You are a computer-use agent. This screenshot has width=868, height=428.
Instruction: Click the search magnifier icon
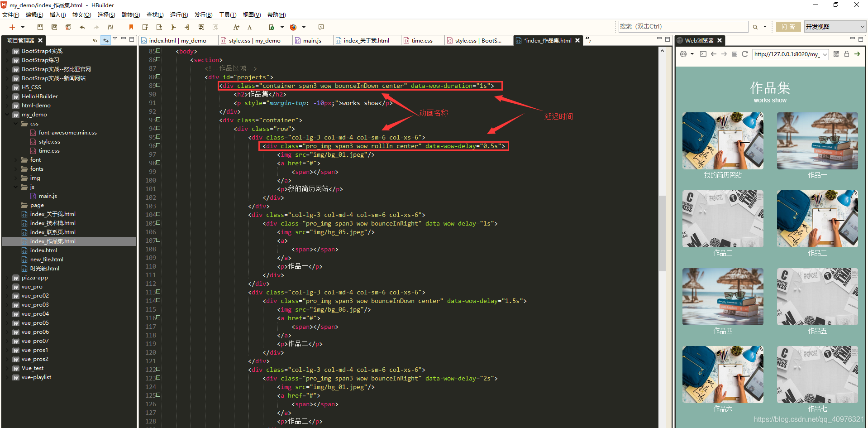click(755, 27)
